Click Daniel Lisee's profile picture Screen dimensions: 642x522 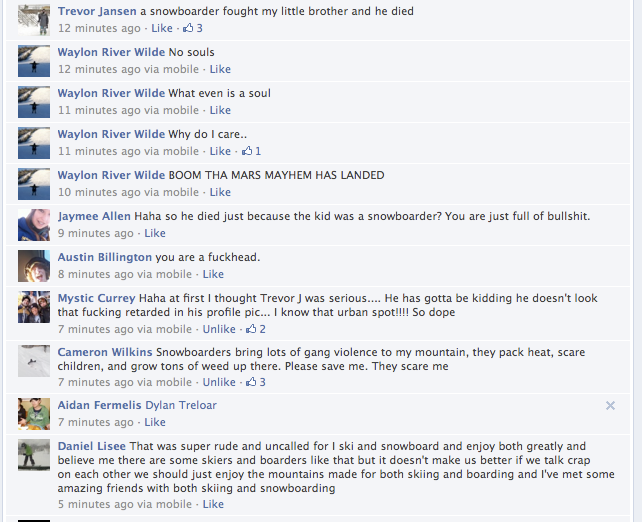[34, 455]
